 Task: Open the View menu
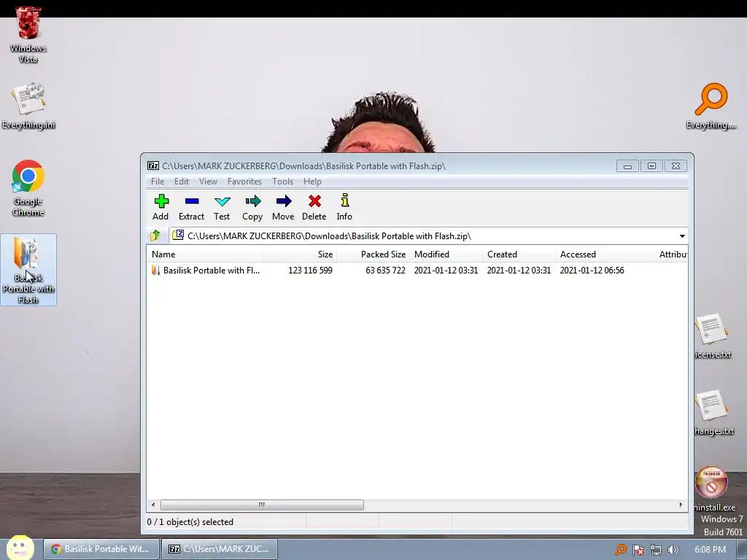[x=208, y=182]
